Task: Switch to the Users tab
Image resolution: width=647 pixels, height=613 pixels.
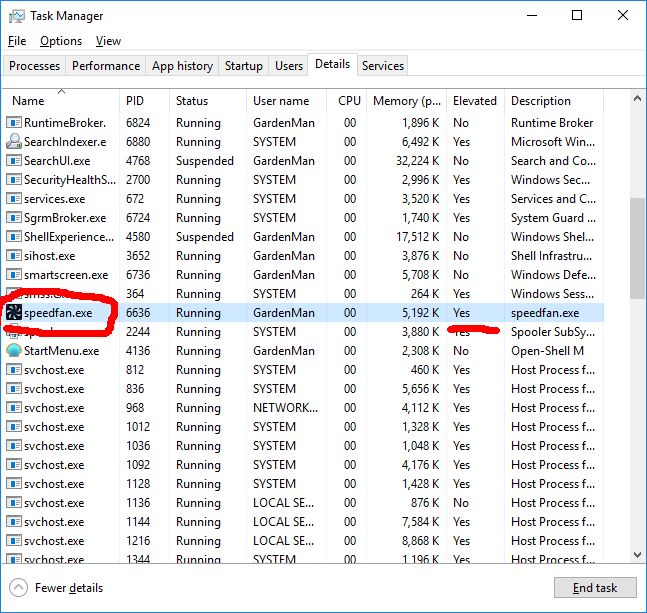Action: click(x=288, y=66)
